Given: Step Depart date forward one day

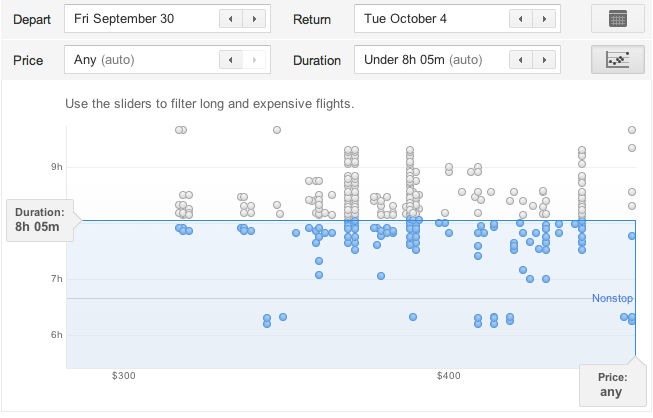Looking at the screenshot, I should pos(255,19).
